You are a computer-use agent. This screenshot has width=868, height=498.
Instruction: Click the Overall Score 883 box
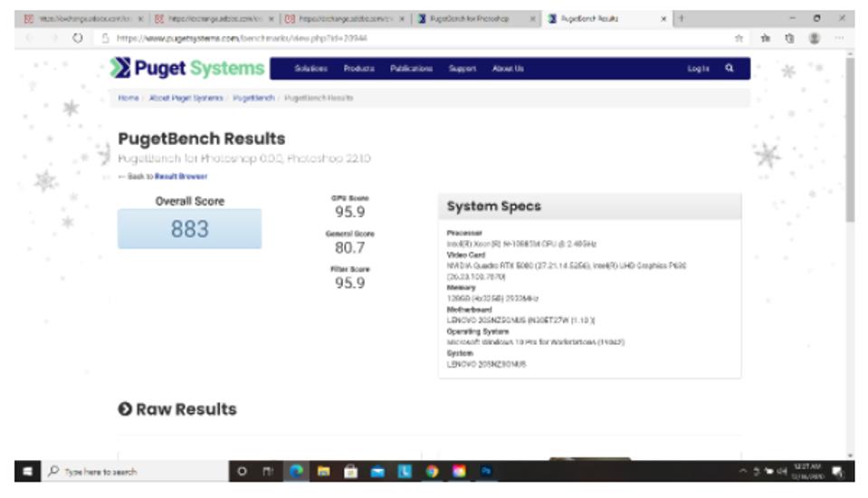(189, 228)
